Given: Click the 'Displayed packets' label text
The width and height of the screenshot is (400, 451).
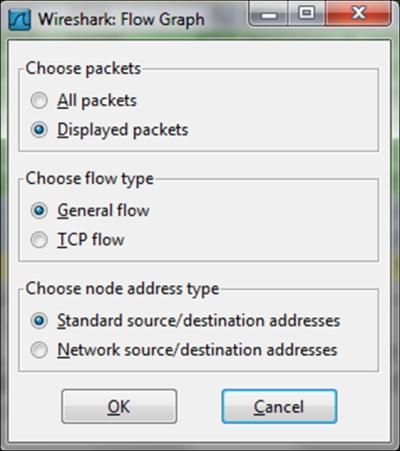Looking at the screenshot, I should click(123, 130).
